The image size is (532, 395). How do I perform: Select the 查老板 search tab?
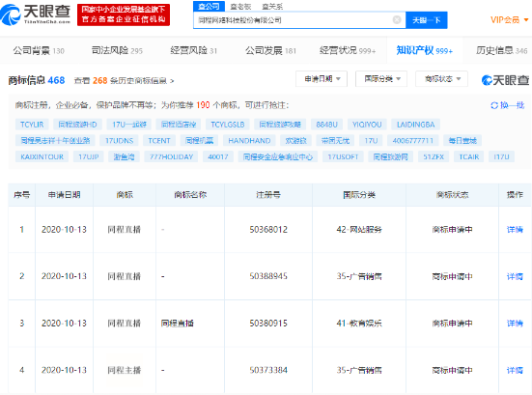tap(240, 7)
